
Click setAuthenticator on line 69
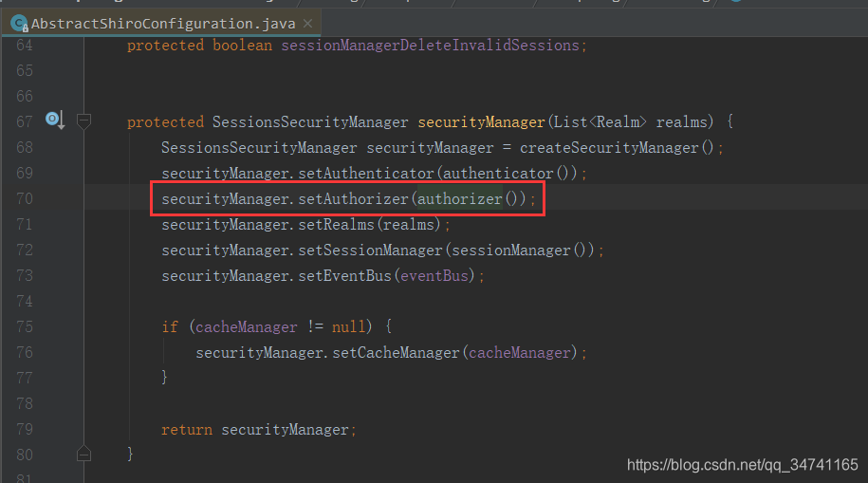[x=366, y=173]
